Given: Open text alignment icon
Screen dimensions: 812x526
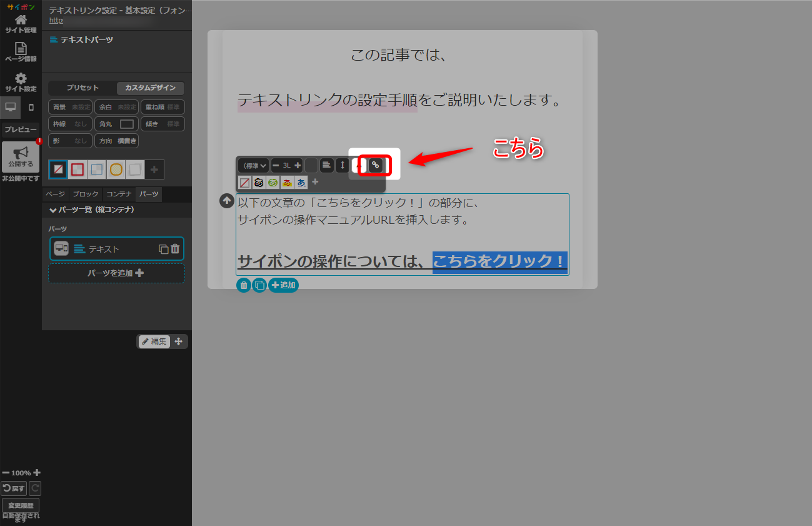Looking at the screenshot, I should 327,165.
